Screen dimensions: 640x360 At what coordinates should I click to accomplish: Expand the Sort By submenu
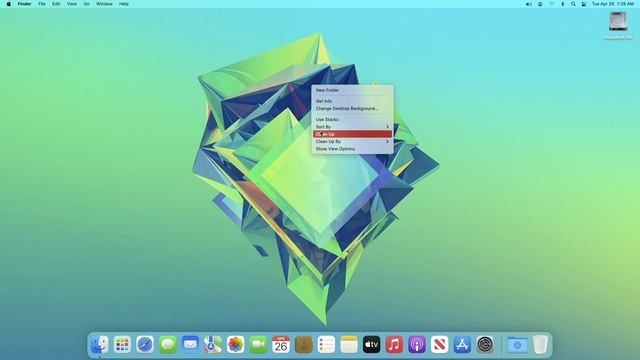(x=352, y=127)
